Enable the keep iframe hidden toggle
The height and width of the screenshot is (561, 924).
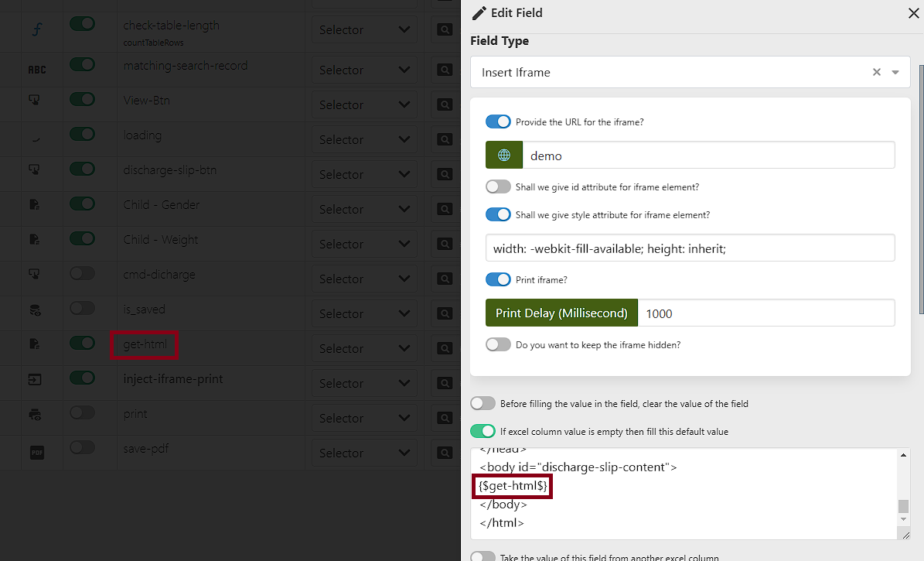498,344
